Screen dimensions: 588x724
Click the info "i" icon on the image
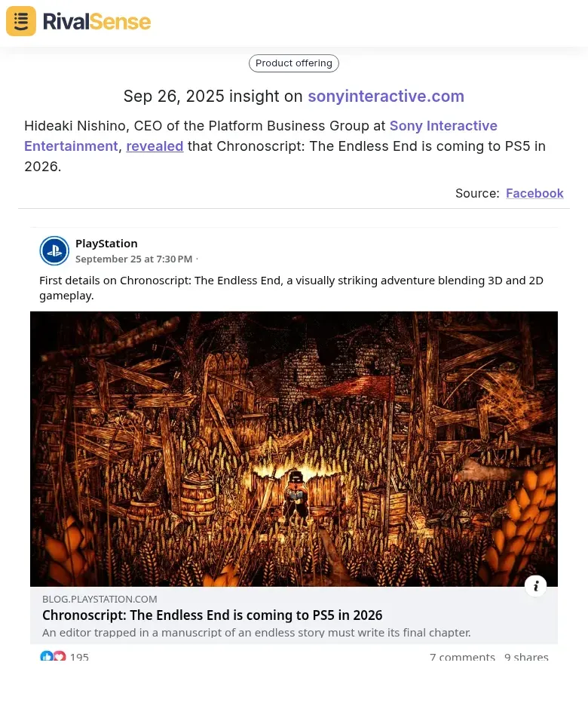[535, 586]
